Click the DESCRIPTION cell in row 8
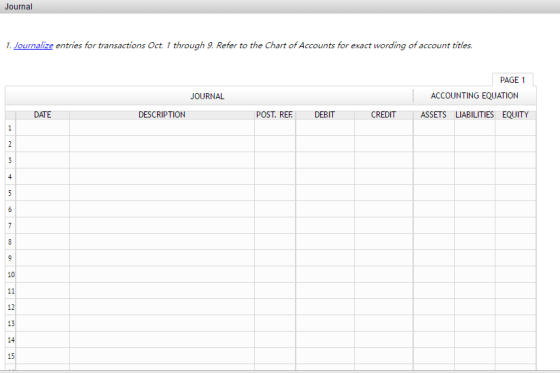 [x=162, y=242]
